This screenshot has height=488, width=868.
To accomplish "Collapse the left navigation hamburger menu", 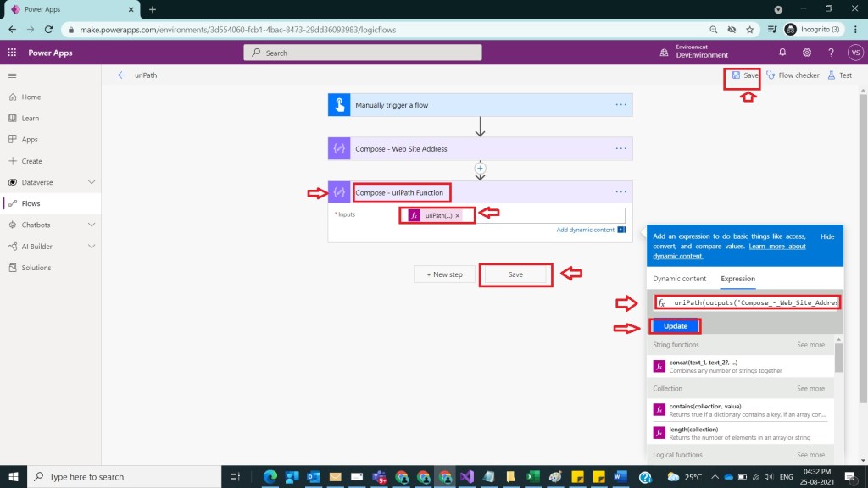I will [x=13, y=75].
